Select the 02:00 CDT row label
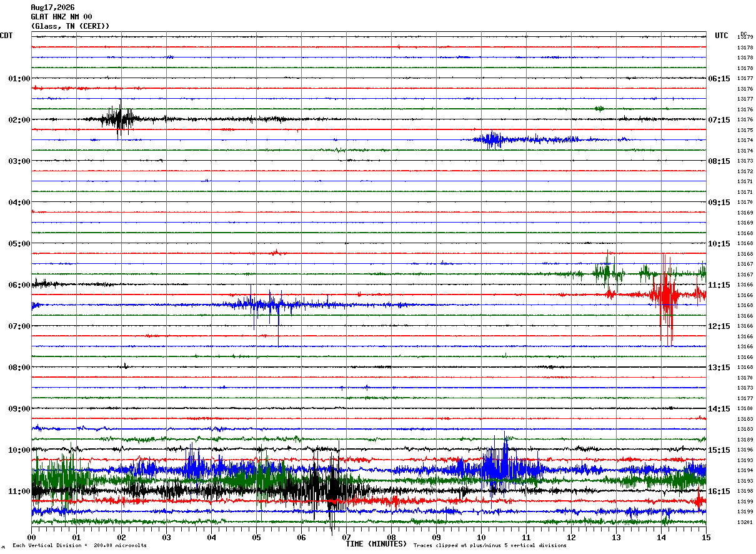This screenshot has width=756, height=554. point(19,120)
